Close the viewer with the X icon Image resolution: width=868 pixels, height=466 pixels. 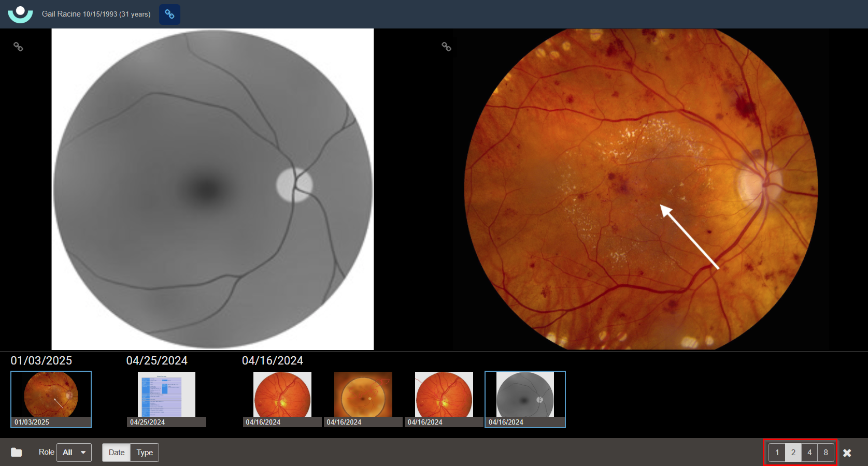[x=847, y=453]
